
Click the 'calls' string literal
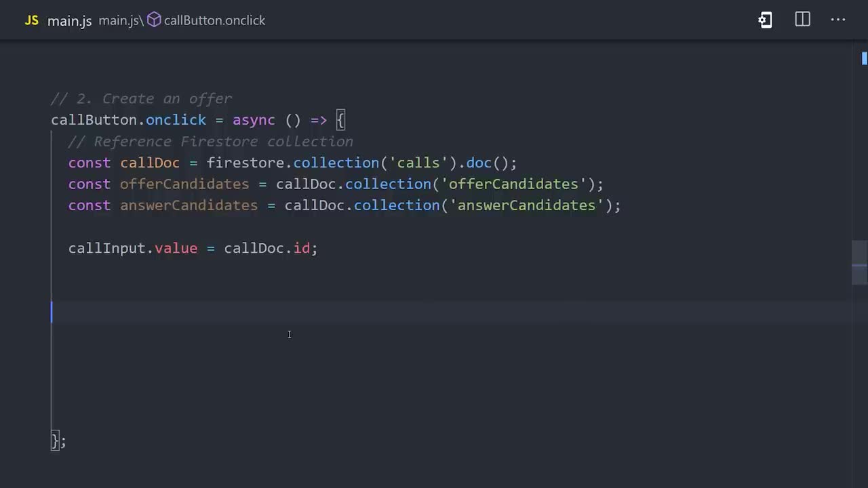[418, 163]
